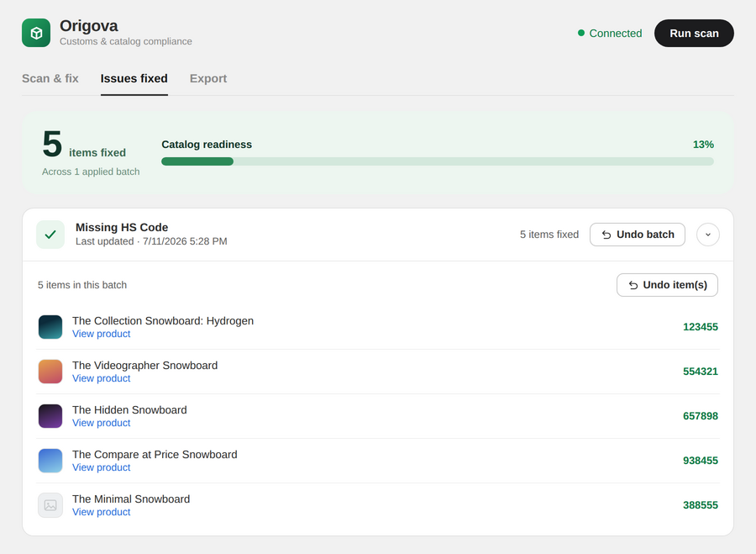This screenshot has width=756, height=554.
Task: Click the green checkmark icon beside Missing HS Code
Action: 50,235
